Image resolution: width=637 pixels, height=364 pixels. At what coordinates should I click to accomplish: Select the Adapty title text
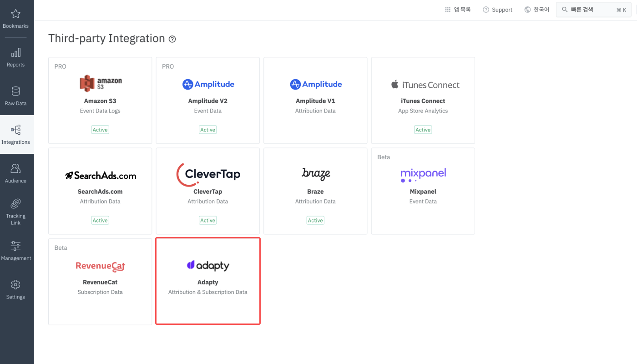coord(208,282)
